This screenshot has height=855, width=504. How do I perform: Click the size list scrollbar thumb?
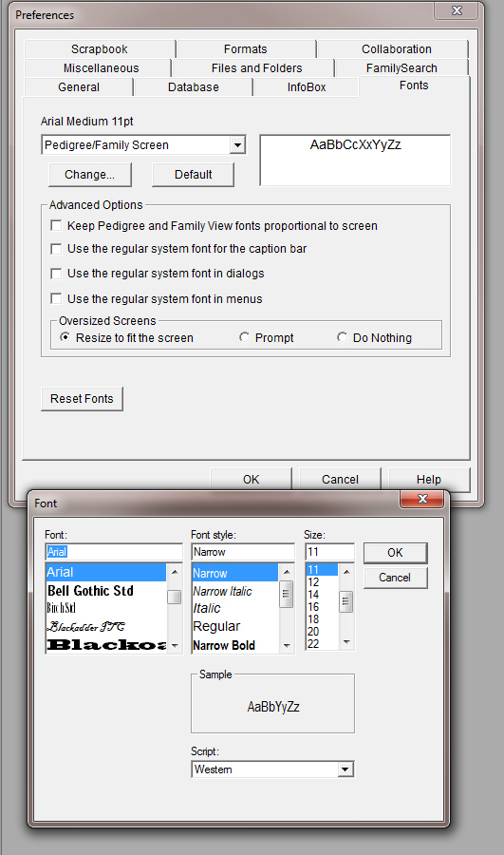346,602
